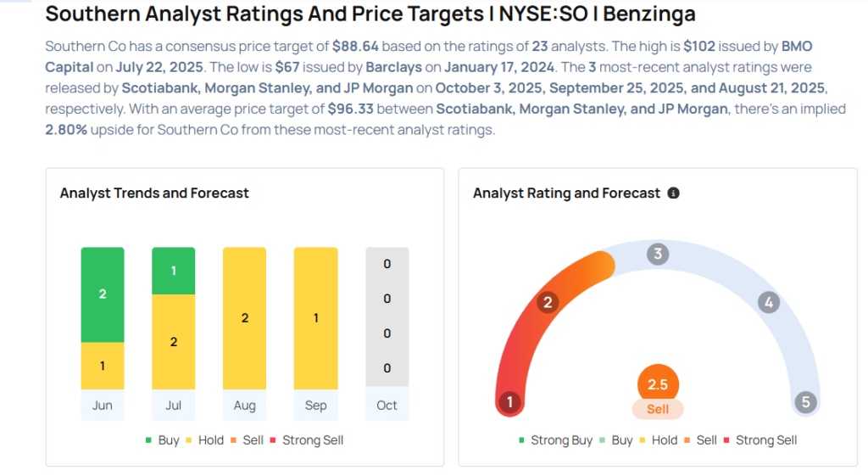Click the yellow Hold segment of the Jul bar
The height and width of the screenshot is (476, 868).
pyautogui.click(x=174, y=342)
